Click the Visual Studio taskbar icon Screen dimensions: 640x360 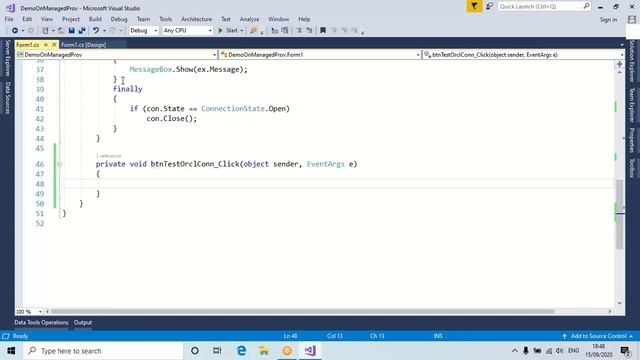coord(310,350)
